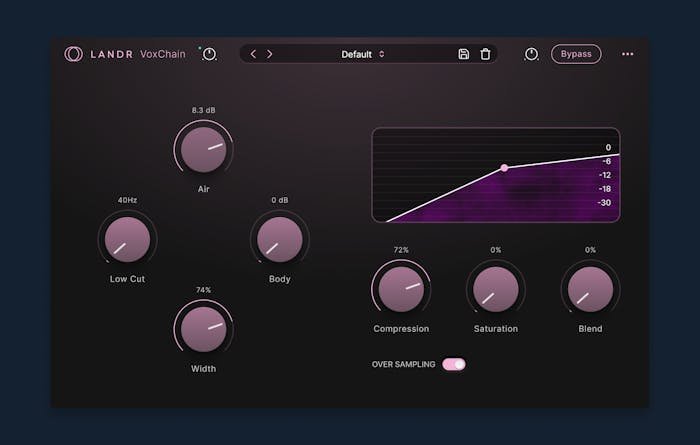Image resolution: width=700 pixels, height=445 pixels.
Task: Click the Body knob
Action: coord(279,240)
